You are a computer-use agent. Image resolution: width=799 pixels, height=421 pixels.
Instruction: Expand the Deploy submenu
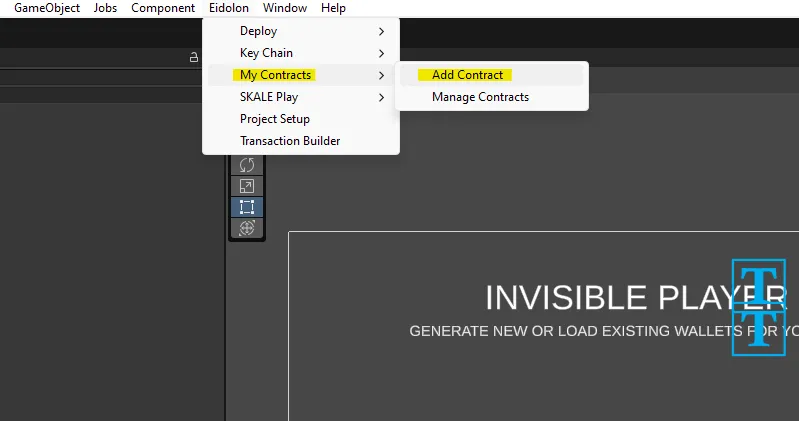pos(301,31)
